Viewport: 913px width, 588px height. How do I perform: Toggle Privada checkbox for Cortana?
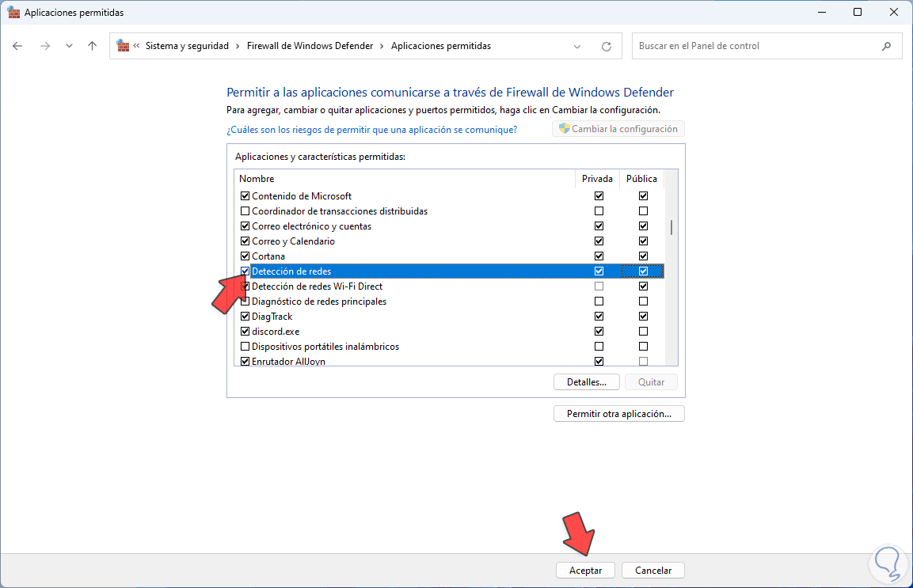[599, 256]
